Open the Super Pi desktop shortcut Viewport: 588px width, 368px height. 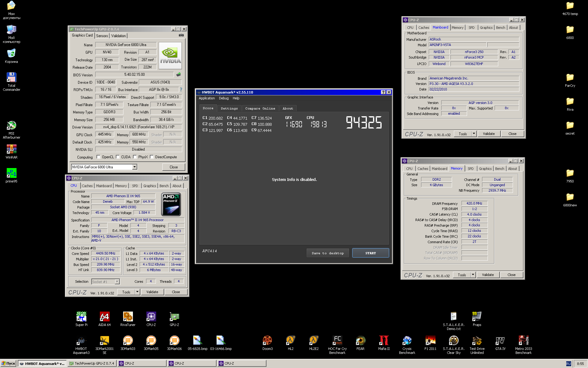81,319
